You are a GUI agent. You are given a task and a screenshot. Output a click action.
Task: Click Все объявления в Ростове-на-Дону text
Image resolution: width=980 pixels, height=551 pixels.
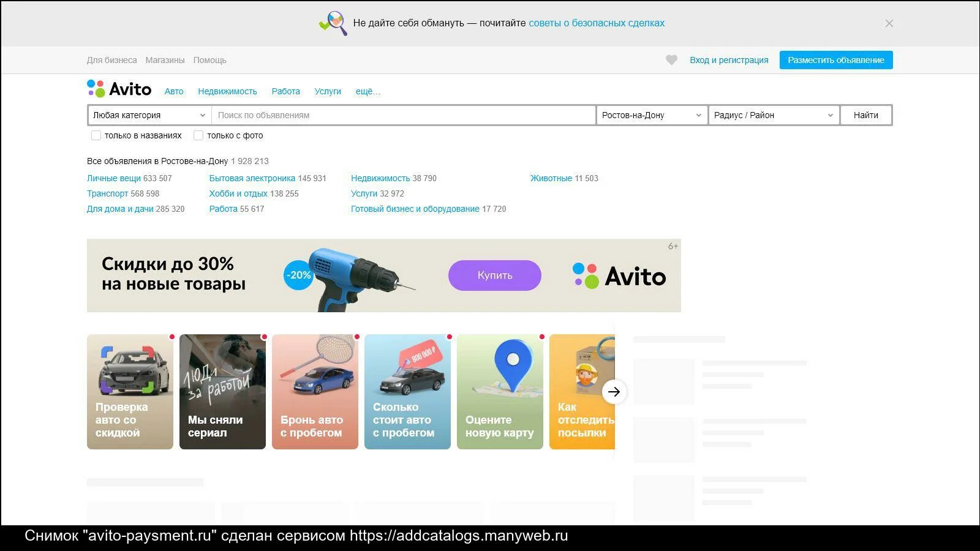tap(157, 161)
